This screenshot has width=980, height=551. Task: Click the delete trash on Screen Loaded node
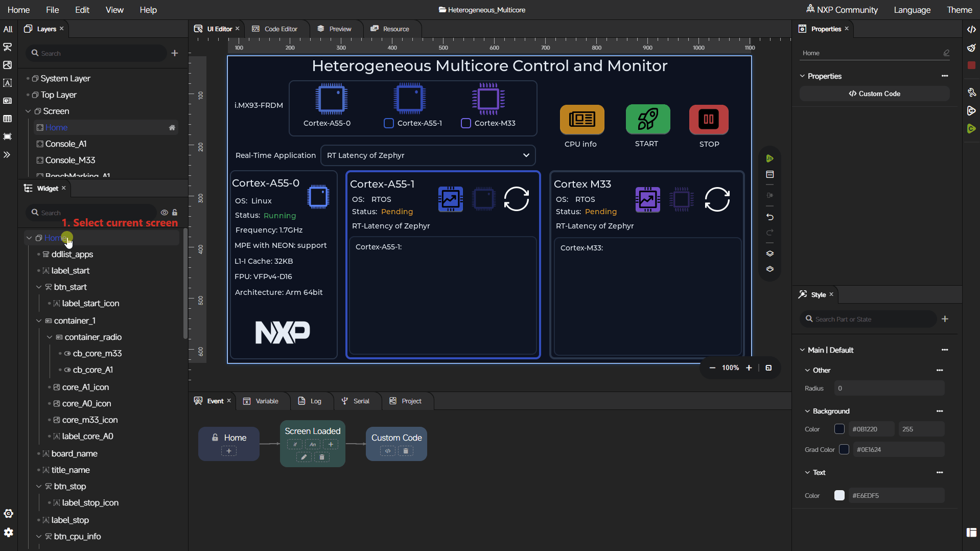(x=322, y=457)
